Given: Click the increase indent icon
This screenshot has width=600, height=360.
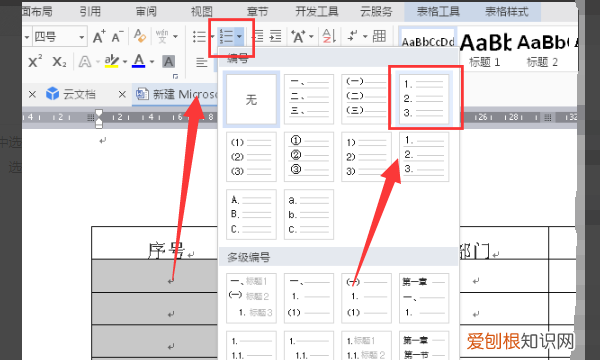Looking at the screenshot, I should (275, 36).
